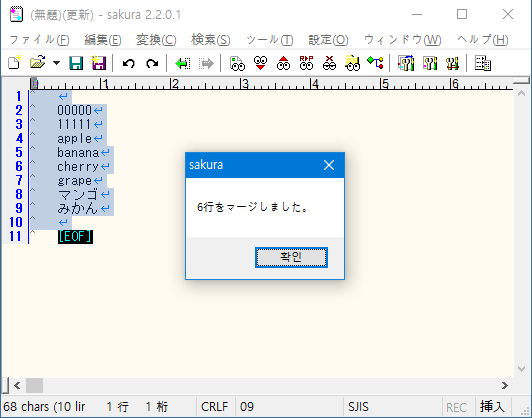Click the vertical split box above scrollbar
Image resolution: width=532 pixels, height=418 pixels.
tap(521, 80)
